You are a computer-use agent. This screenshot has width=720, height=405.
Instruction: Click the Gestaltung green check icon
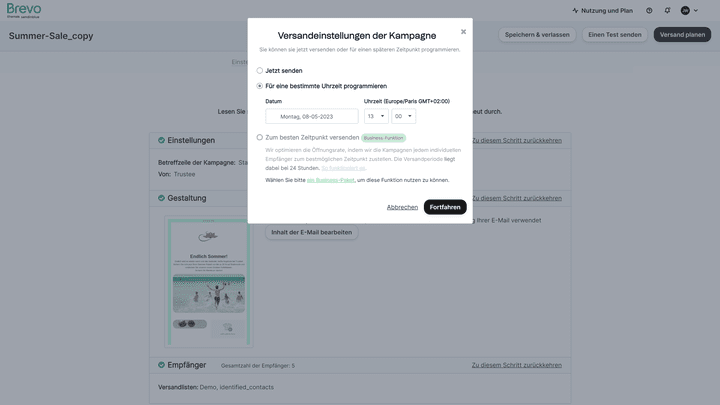tap(161, 198)
